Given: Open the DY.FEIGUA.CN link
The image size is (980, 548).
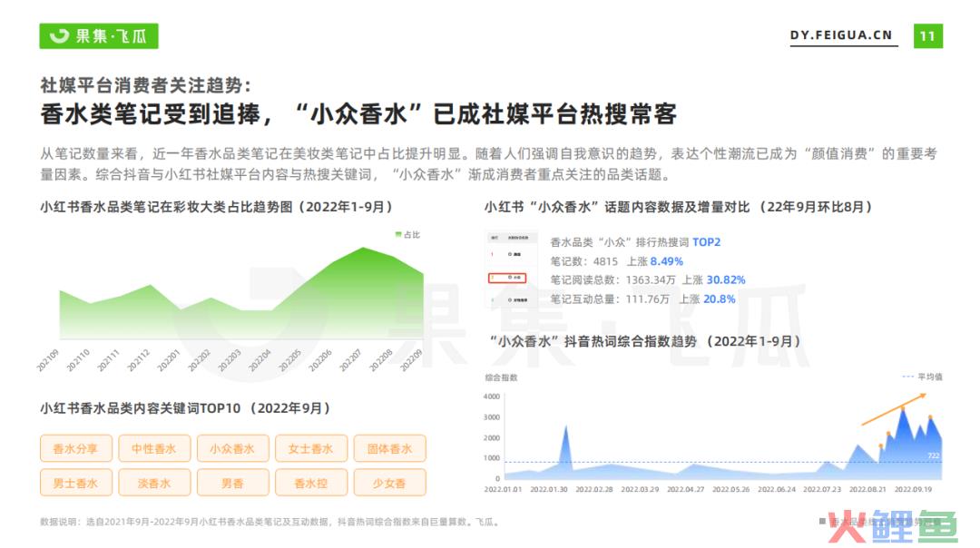Looking at the screenshot, I should click(841, 35).
